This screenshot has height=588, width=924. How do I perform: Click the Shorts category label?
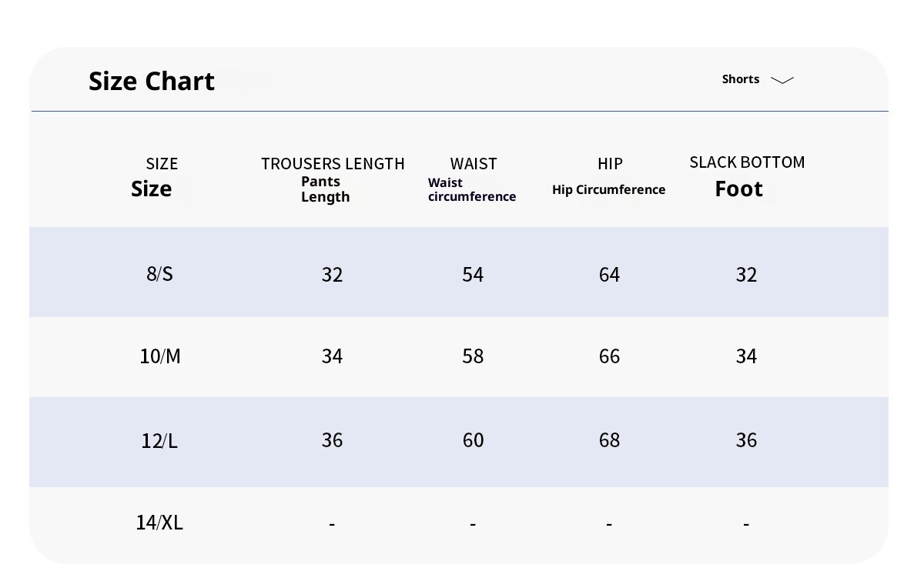pos(740,79)
